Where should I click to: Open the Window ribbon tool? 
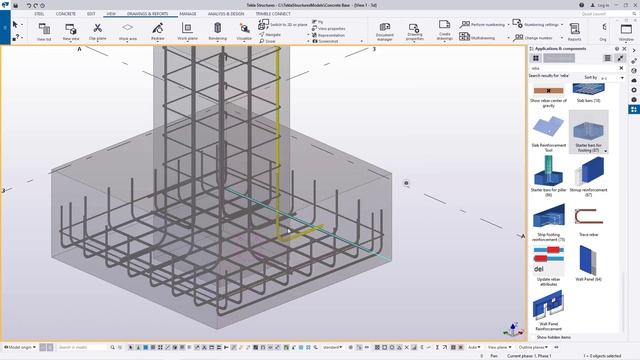click(626, 32)
